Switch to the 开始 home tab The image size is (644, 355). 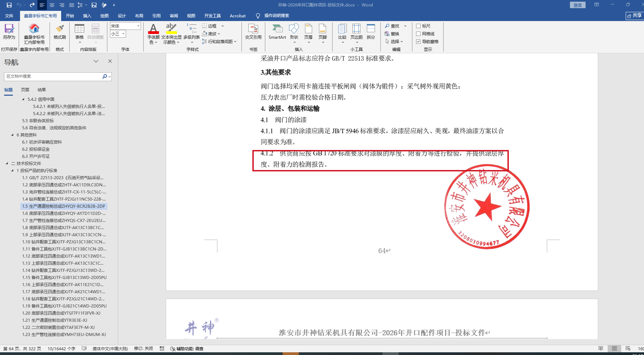click(70, 16)
